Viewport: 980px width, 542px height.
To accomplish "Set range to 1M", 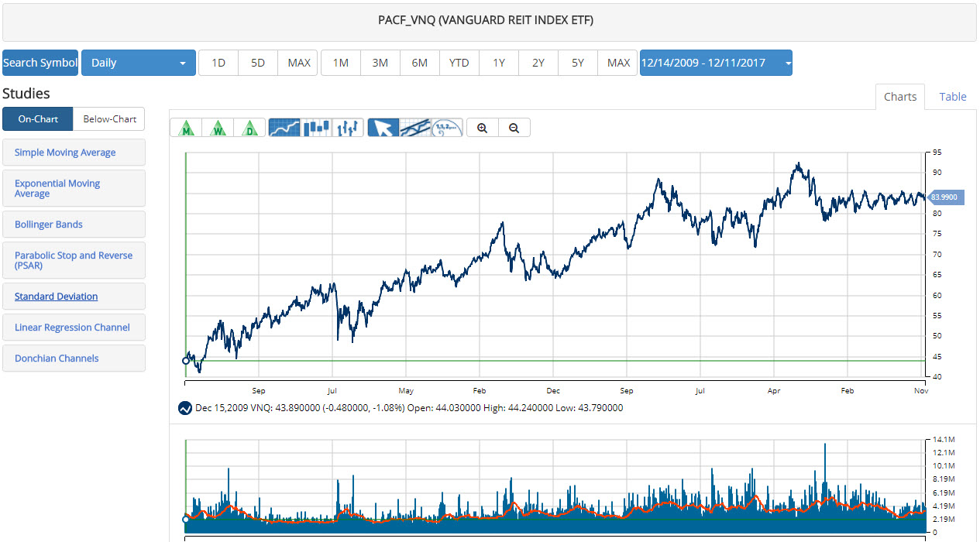I will (x=341, y=63).
